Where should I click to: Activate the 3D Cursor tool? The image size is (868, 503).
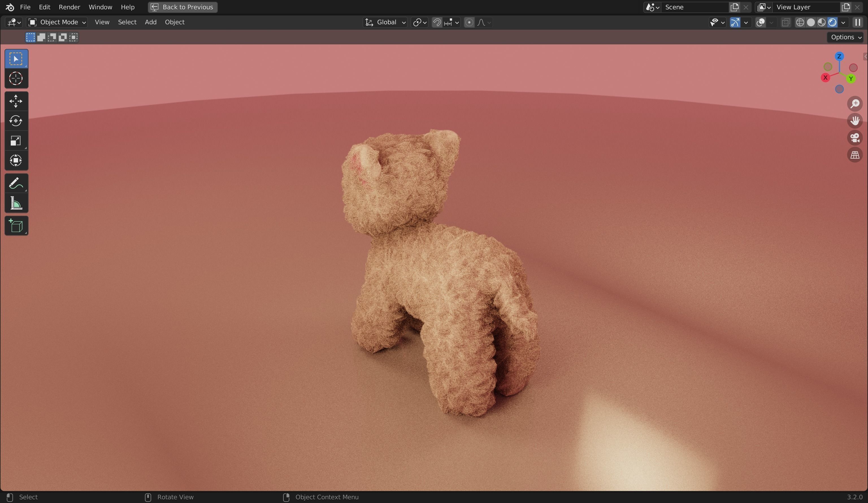click(x=16, y=79)
